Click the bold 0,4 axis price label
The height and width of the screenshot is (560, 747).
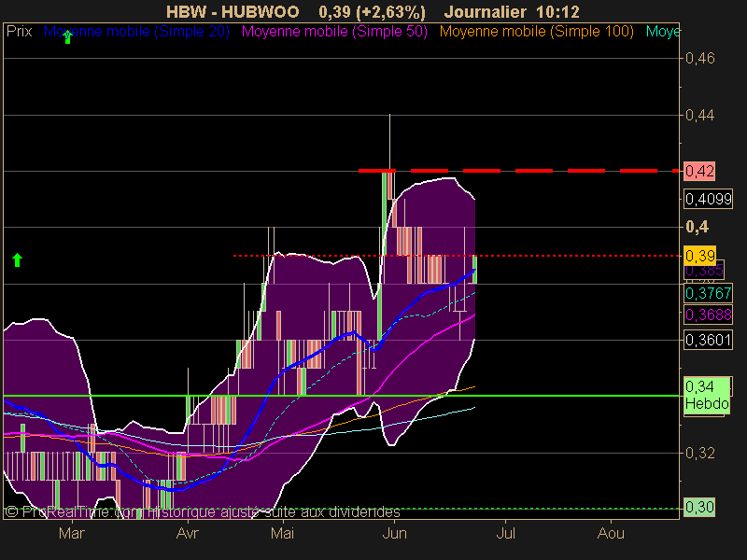pyautogui.click(x=697, y=227)
